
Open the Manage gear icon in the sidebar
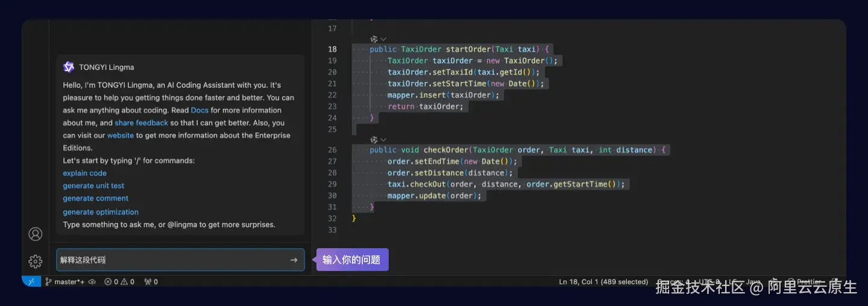click(36, 261)
